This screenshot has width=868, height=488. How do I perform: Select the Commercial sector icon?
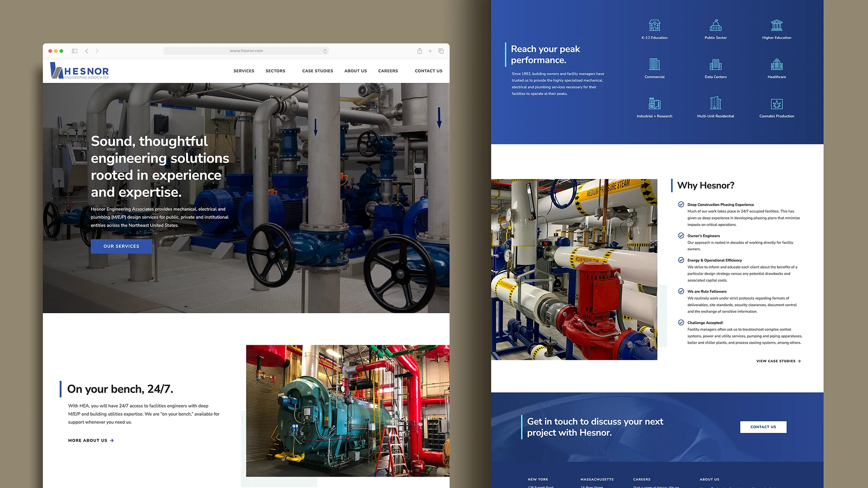(654, 64)
